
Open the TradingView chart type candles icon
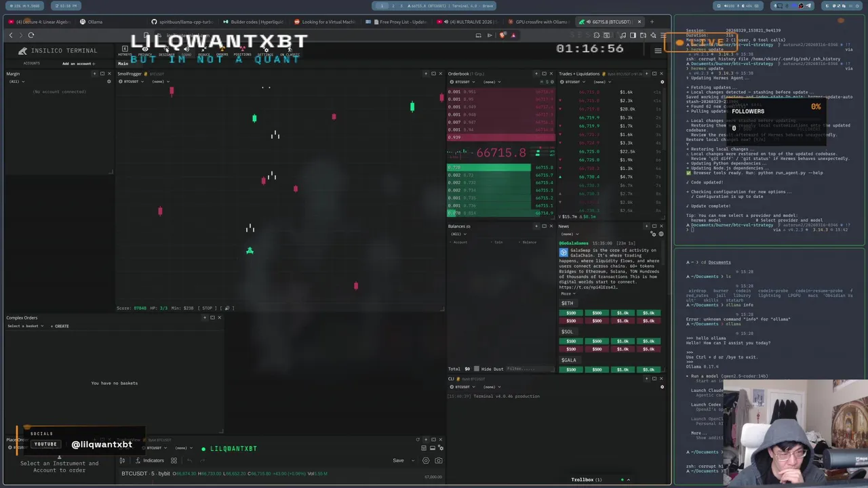click(x=122, y=460)
